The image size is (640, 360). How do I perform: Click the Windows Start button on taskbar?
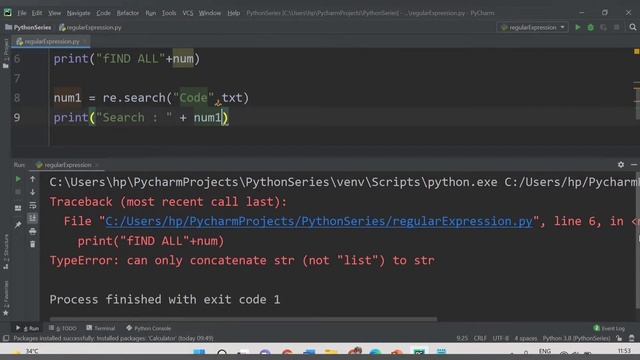pos(200,353)
